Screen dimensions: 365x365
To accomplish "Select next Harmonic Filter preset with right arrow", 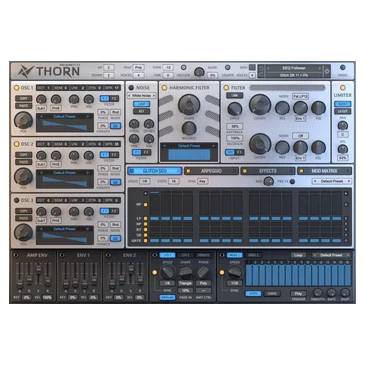I will [x=213, y=146].
